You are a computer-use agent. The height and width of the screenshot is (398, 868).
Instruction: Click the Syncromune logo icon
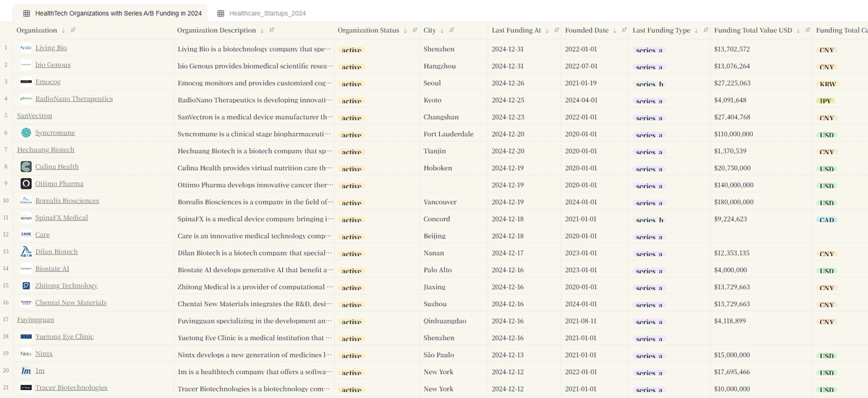[26, 133]
